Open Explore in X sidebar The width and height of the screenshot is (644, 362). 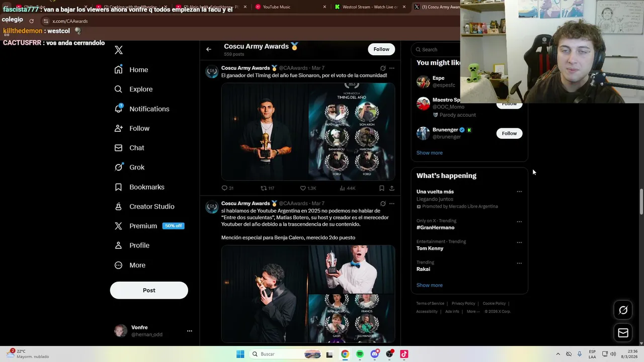(133, 89)
